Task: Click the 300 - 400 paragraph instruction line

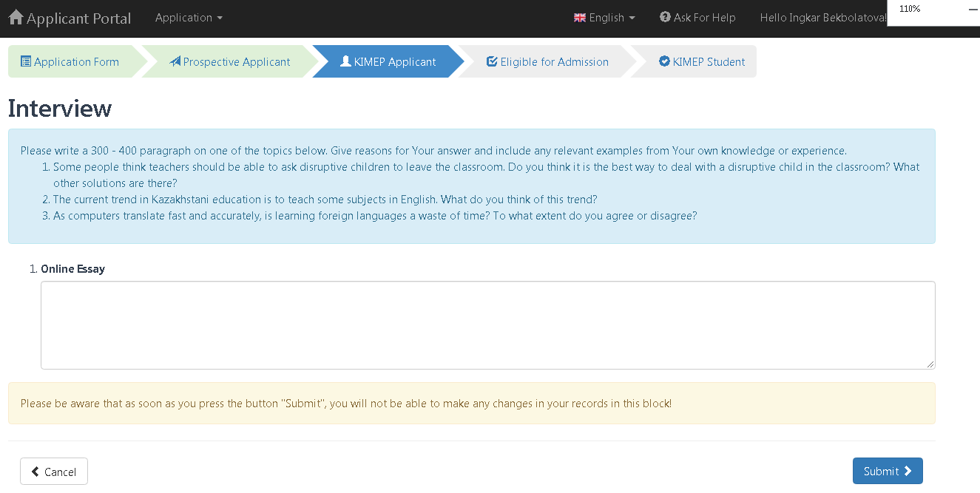Action: (x=433, y=151)
